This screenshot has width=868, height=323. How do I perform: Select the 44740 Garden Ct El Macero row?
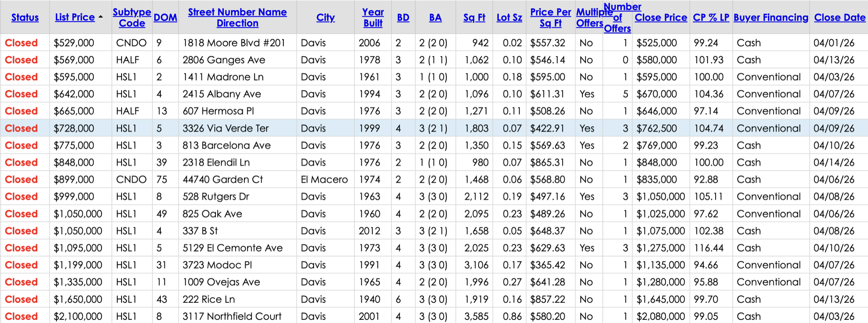[x=223, y=180]
